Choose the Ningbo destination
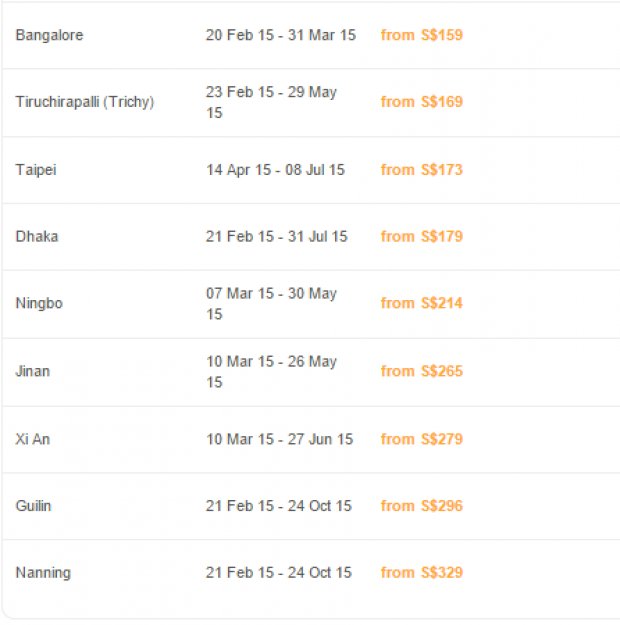The width and height of the screenshot is (620, 625). (39, 303)
